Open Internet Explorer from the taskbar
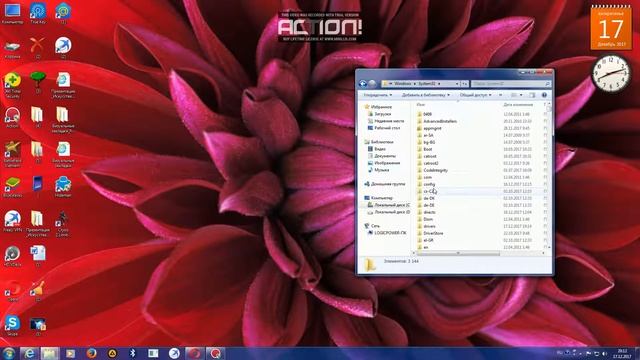 tap(29, 353)
